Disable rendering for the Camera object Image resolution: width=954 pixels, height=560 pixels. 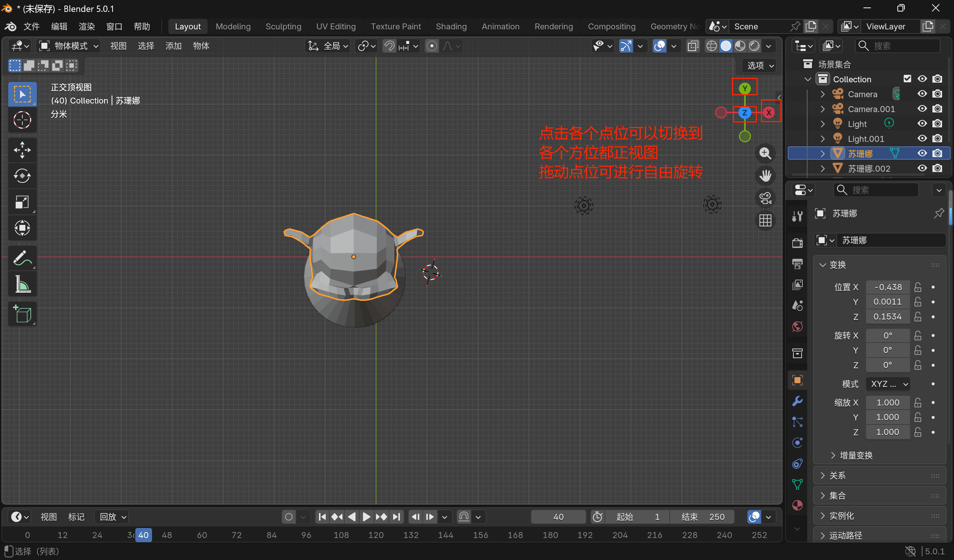[937, 94]
